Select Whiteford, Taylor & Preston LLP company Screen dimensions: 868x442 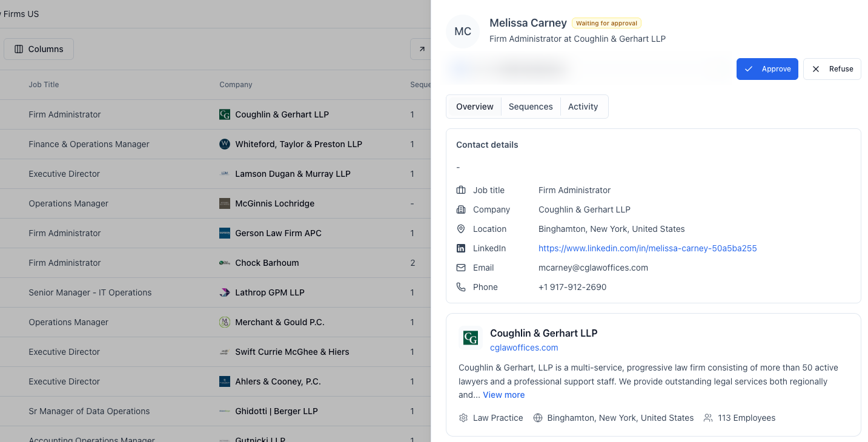tap(299, 144)
